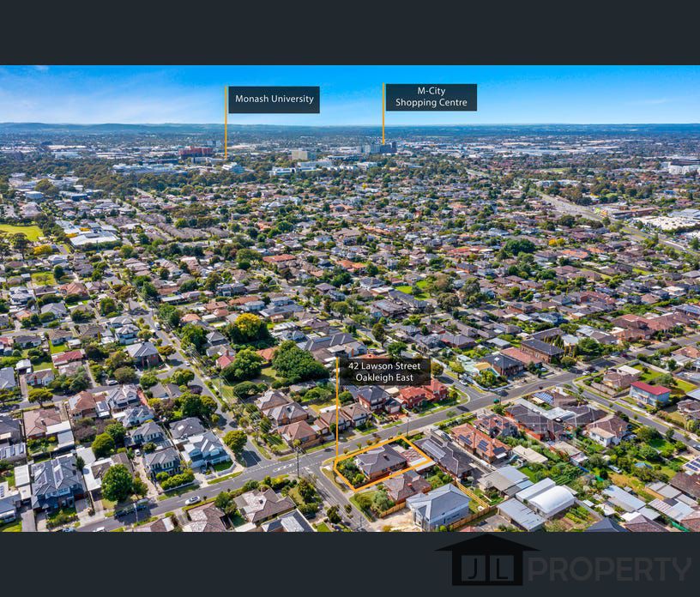Screen dimensions: 700x597
Task: Select the 42 Lawson Street address label
Action: [x=384, y=371]
